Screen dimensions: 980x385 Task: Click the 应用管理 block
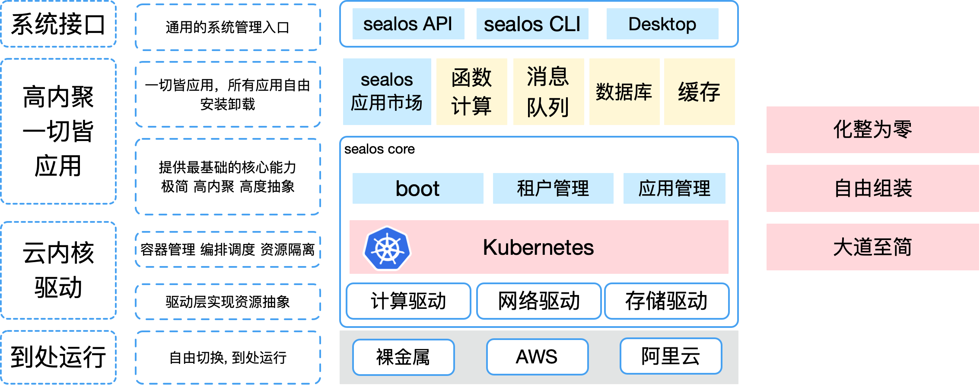pyautogui.click(x=675, y=188)
